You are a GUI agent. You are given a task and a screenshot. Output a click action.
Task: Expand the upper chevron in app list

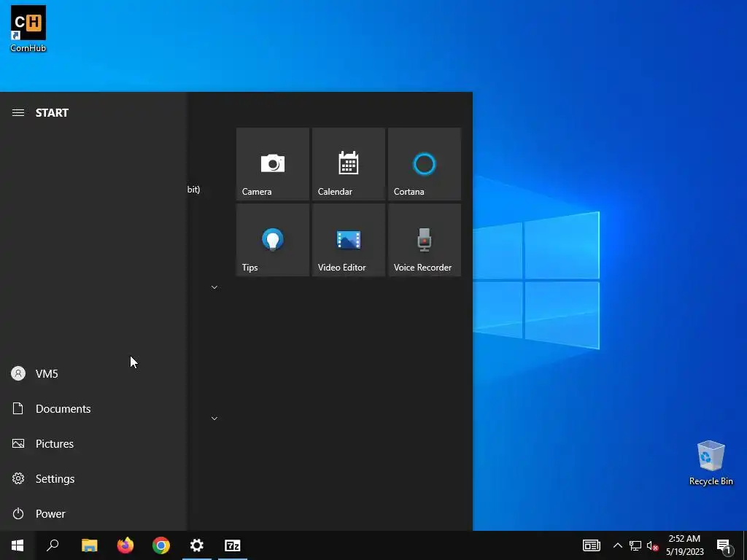(x=214, y=287)
